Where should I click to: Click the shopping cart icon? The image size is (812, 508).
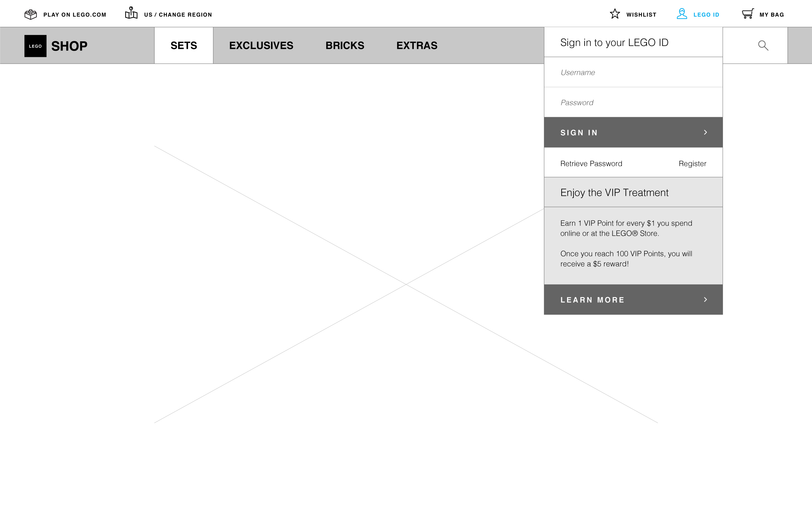tap(748, 14)
